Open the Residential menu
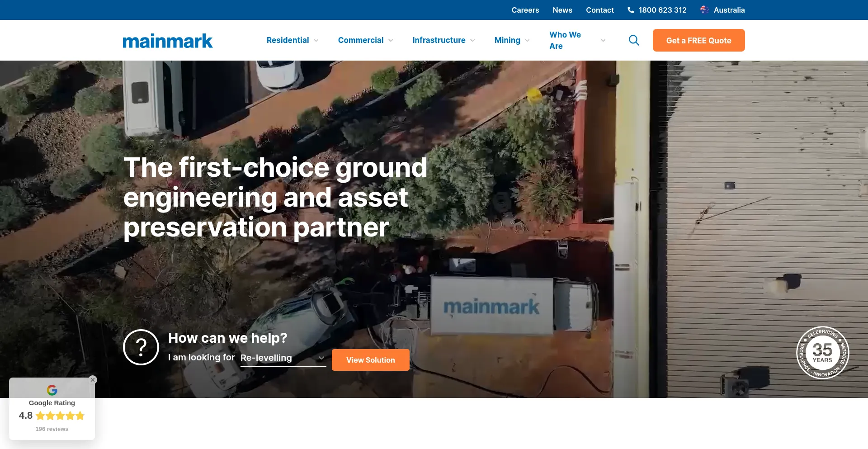 (288, 40)
